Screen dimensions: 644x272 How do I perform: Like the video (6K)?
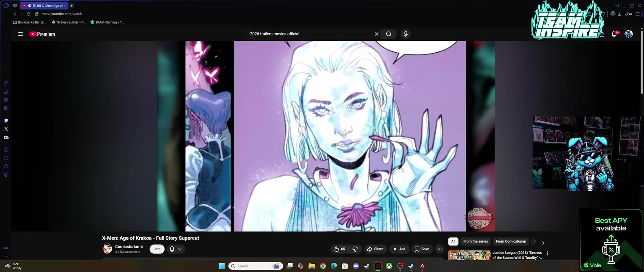coord(339,249)
